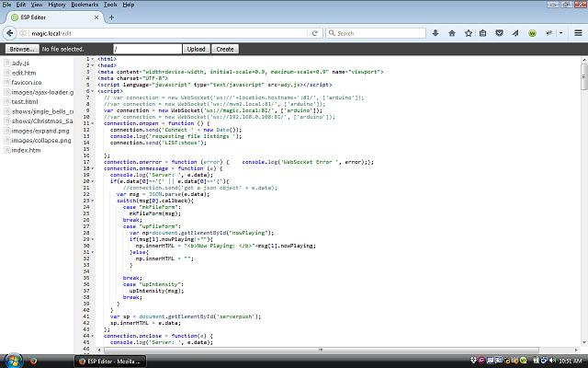
Task: Open the View menu
Action: [x=37, y=5]
